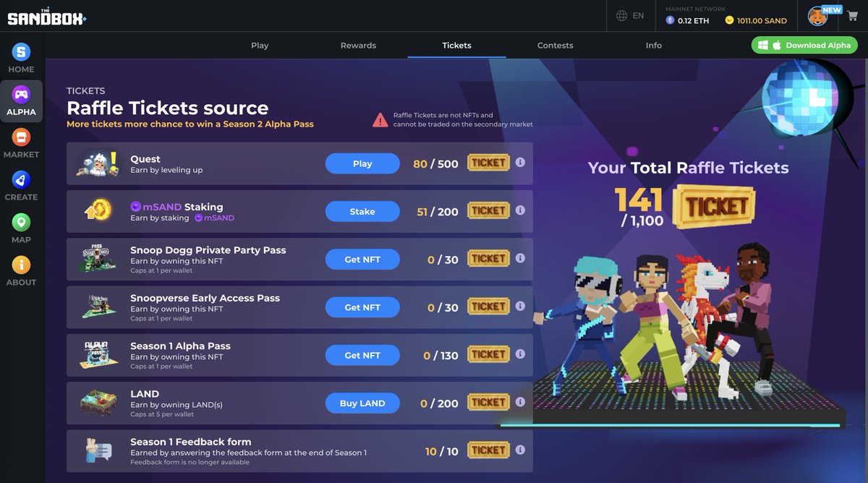This screenshot has width=868, height=483.
Task: Click the Download Alpha button
Action: coord(804,45)
